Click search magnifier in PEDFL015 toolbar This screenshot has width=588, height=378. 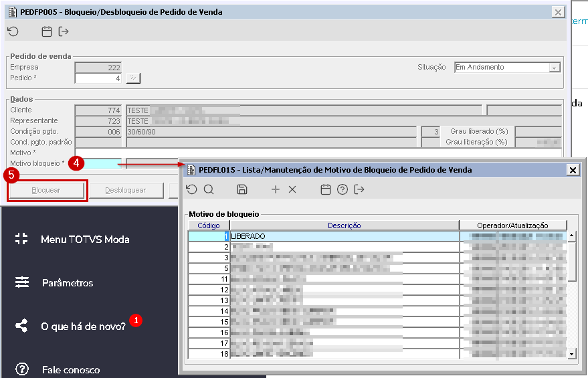[x=209, y=189]
